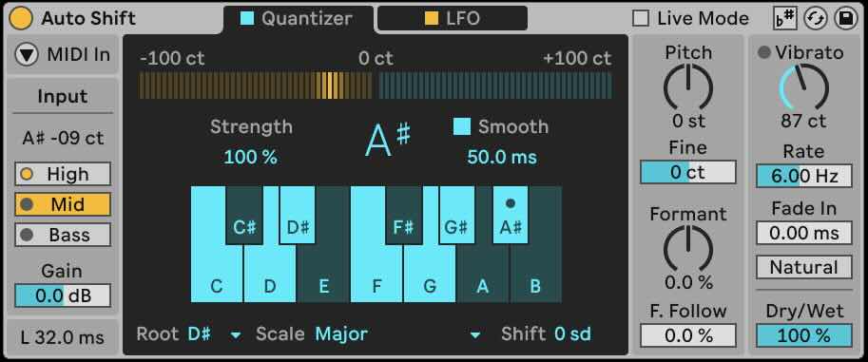Click the hot-swap preset circular arrows icon
868x362 pixels.
click(x=816, y=19)
